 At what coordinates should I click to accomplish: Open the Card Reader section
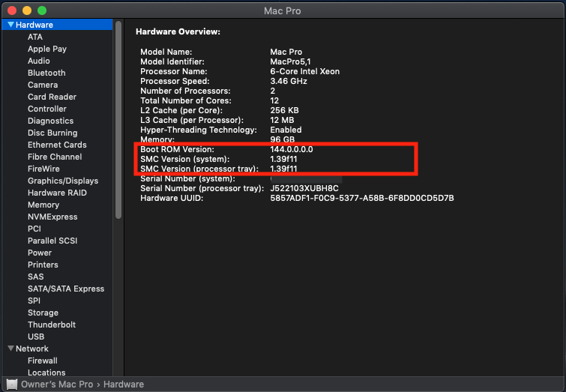52,97
